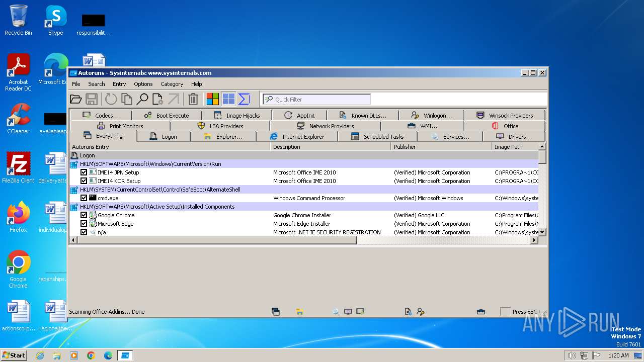Switch to the Boot Execute tab
This screenshot has height=362, width=644.
click(x=167, y=116)
